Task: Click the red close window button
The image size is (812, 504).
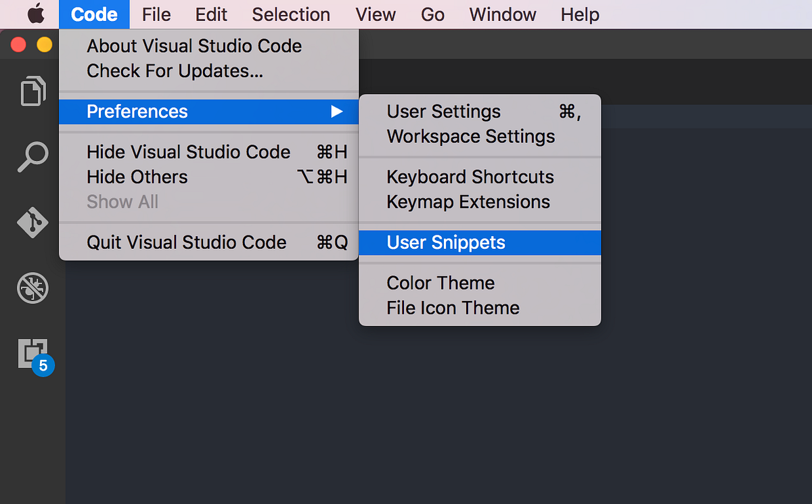Action: pos(19,45)
